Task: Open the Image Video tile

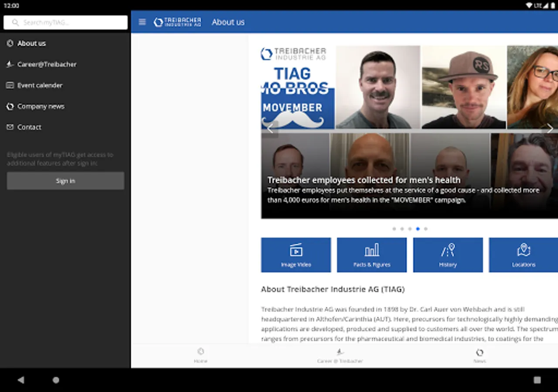Action: (x=296, y=255)
